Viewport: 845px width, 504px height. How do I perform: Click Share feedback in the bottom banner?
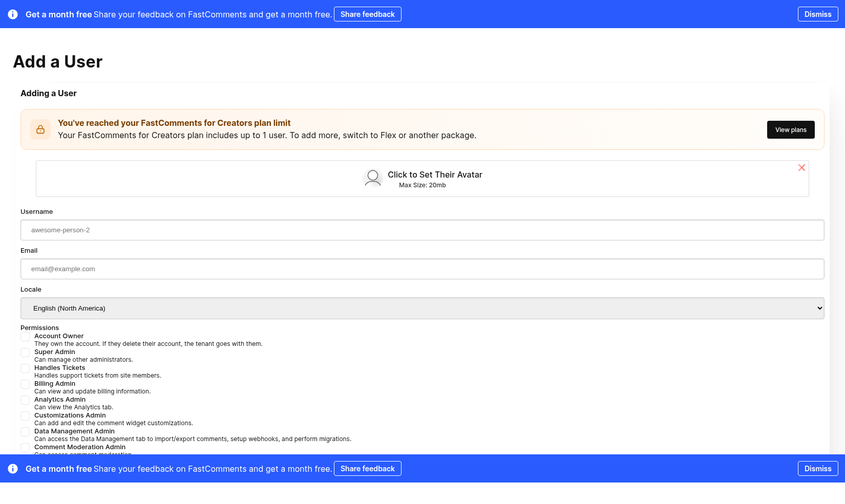pos(368,469)
